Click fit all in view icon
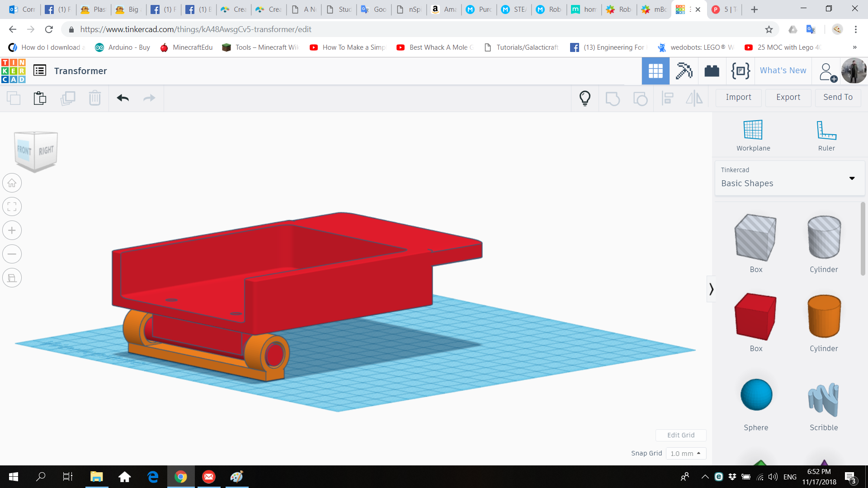Image resolution: width=868 pixels, height=488 pixels. click(x=12, y=207)
